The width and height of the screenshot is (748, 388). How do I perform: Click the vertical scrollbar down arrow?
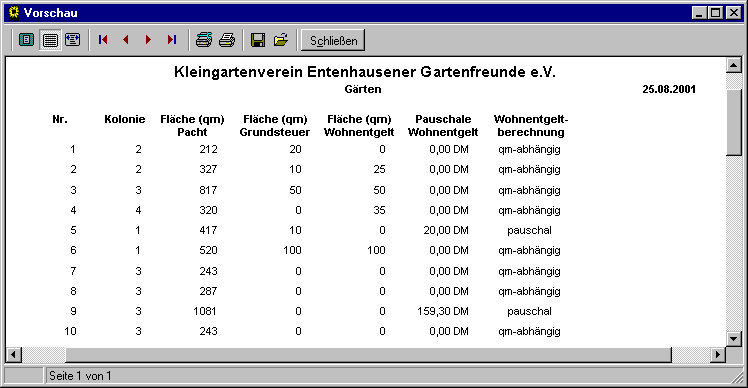[733, 338]
